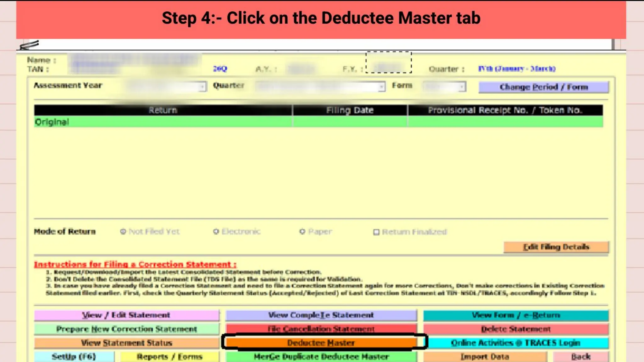644x362 pixels.
Task: Check the Return Finalized checkbox
Action: click(x=376, y=232)
